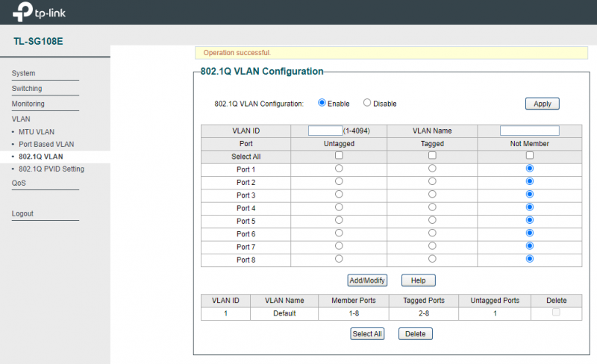597x364 pixels.
Task: Enable the 802.1Q VLAN Configuration radio
Action: pyautogui.click(x=322, y=103)
